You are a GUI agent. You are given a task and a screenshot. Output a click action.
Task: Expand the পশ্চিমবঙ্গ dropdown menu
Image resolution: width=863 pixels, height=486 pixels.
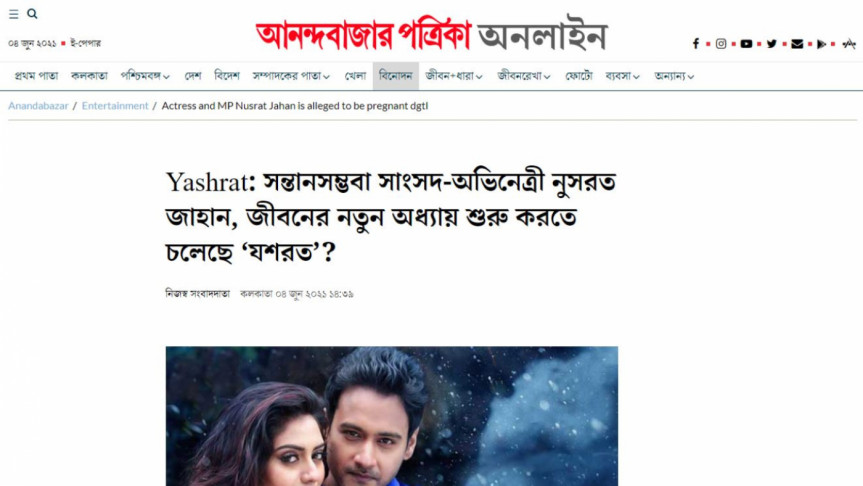[x=145, y=76]
